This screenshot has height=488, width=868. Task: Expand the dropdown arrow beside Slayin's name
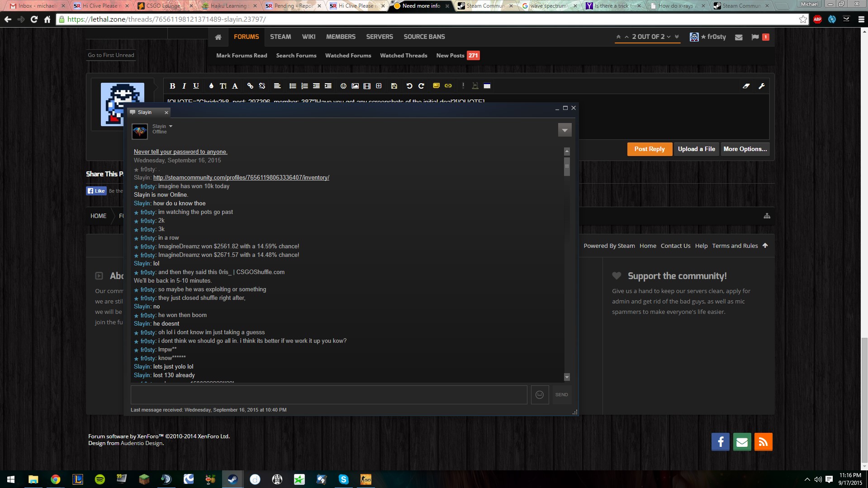171,126
